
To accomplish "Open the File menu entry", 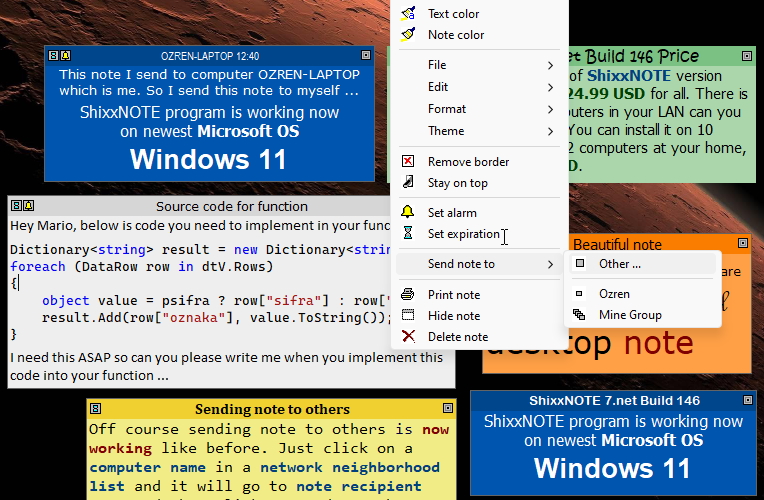I will click(479, 65).
